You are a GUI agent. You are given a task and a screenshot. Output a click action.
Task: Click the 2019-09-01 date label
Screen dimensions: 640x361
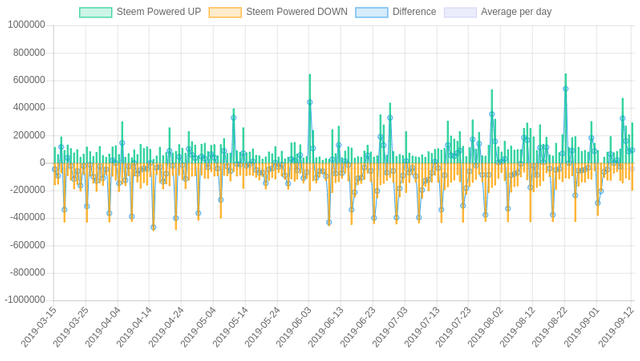click(581, 327)
